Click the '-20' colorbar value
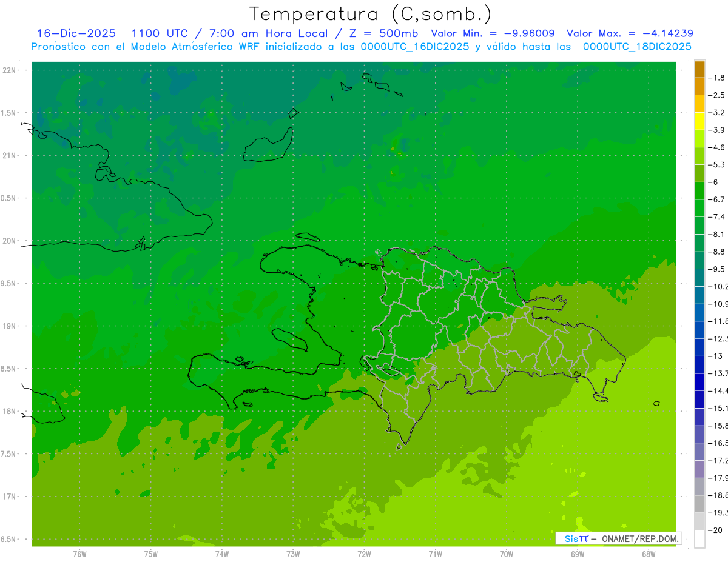The height and width of the screenshot is (562, 728). tap(714, 530)
